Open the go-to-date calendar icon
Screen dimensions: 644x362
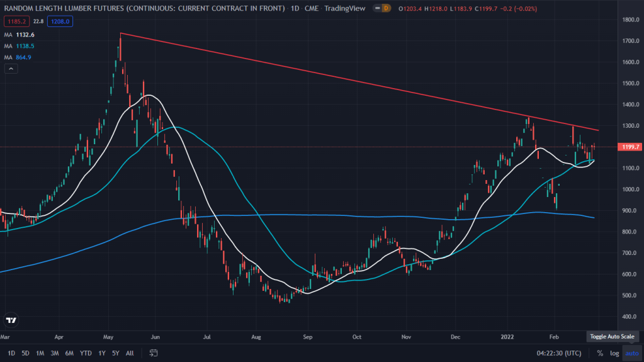coord(153,353)
